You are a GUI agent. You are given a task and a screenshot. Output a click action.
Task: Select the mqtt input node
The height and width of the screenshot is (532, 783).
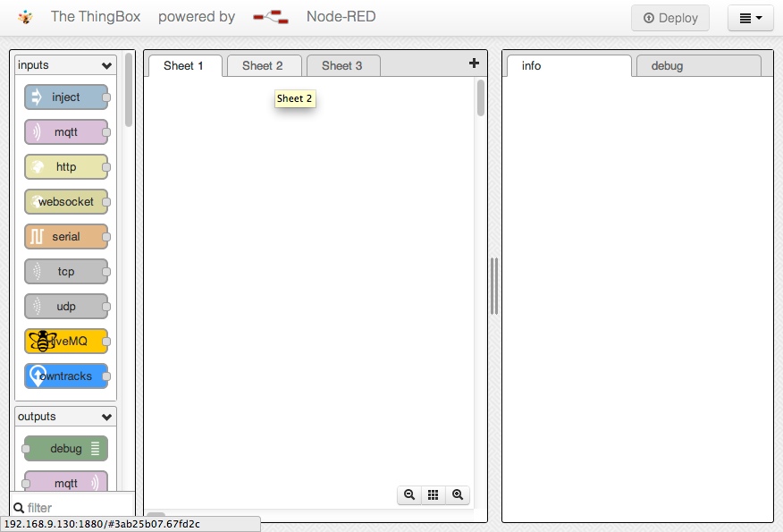coord(66,132)
